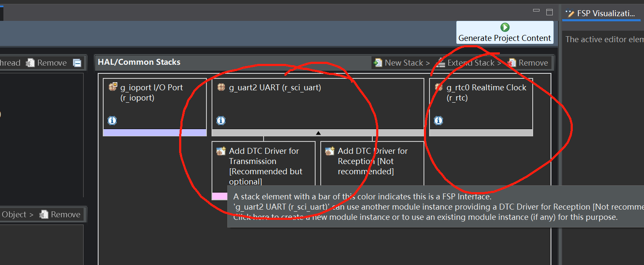Select the g_rtc0 Realtime Clock module icon
644x265 pixels.
[439, 87]
